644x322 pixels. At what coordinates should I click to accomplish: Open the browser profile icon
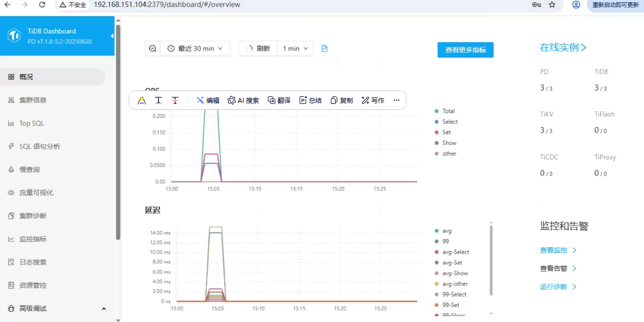click(x=576, y=4)
